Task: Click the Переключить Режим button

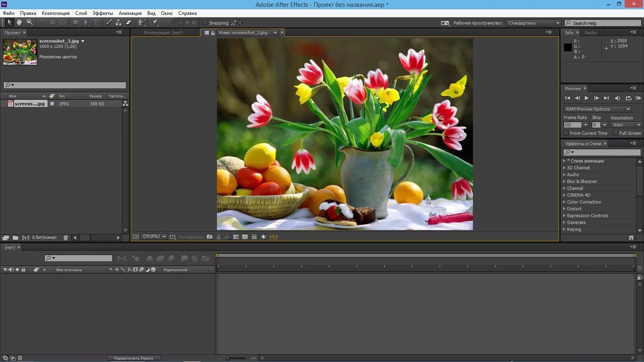Action: tap(134, 358)
